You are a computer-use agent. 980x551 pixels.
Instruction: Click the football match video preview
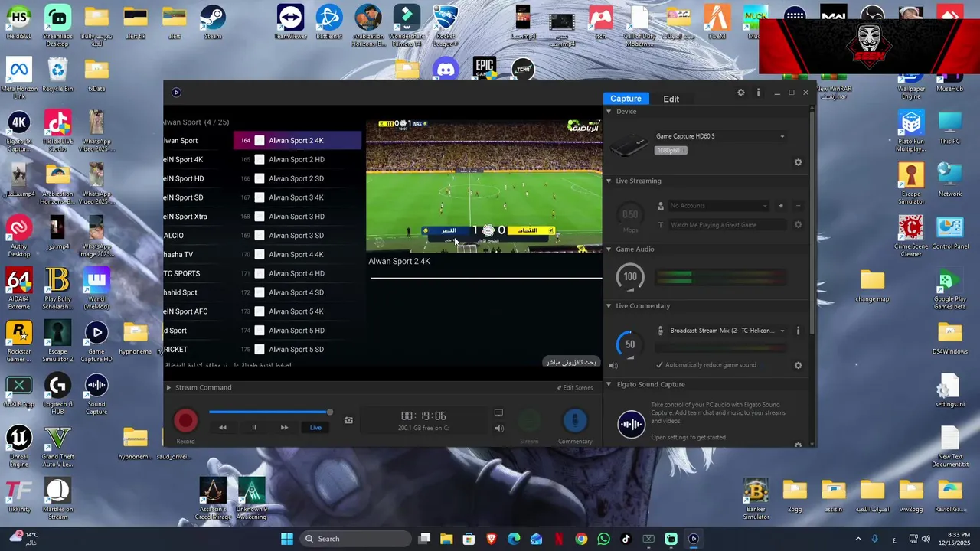[x=484, y=186]
